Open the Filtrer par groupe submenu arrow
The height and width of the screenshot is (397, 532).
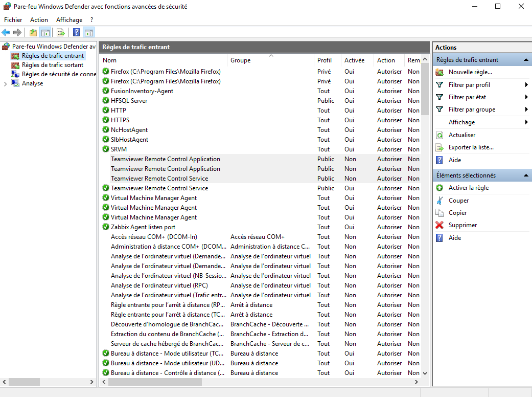coord(526,109)
